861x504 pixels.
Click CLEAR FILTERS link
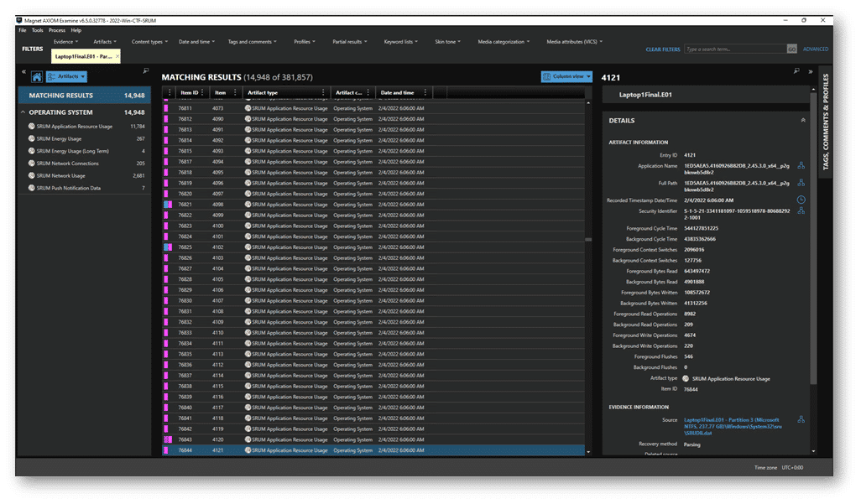coord(663,49)
